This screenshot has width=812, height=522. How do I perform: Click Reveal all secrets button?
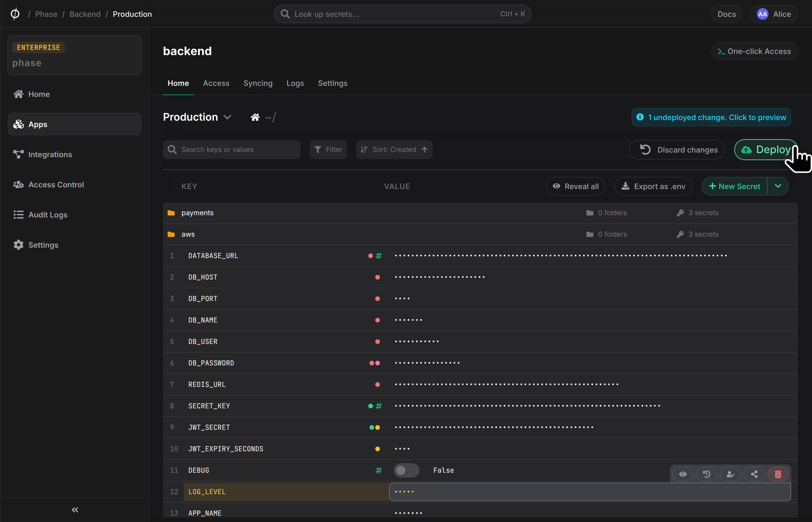575,186
